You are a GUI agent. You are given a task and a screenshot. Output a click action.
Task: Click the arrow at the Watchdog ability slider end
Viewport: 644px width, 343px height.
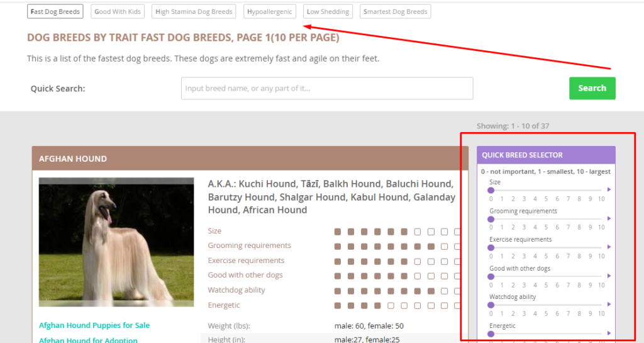609,305
